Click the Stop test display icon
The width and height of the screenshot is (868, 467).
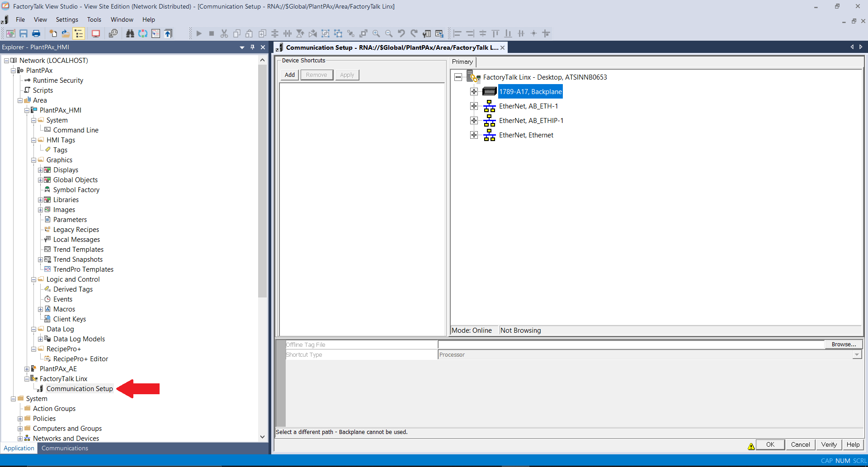tap(212, 33)
